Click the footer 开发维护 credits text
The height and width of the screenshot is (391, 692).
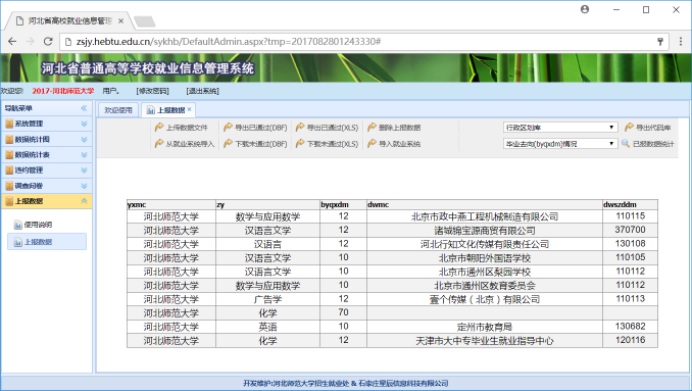click(346, 383)
